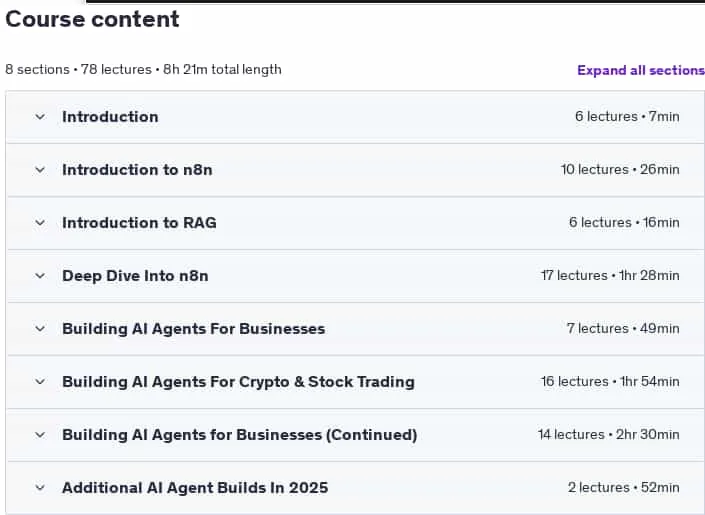Open the Introduction section title
This screenshot has height=515, width=705.
click(110, 117)
